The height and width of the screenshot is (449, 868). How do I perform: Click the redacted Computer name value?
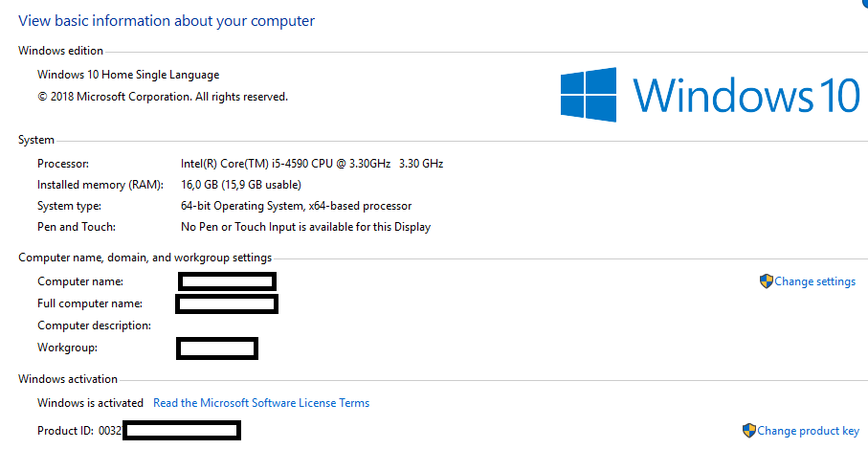click(x=228, y=281)
